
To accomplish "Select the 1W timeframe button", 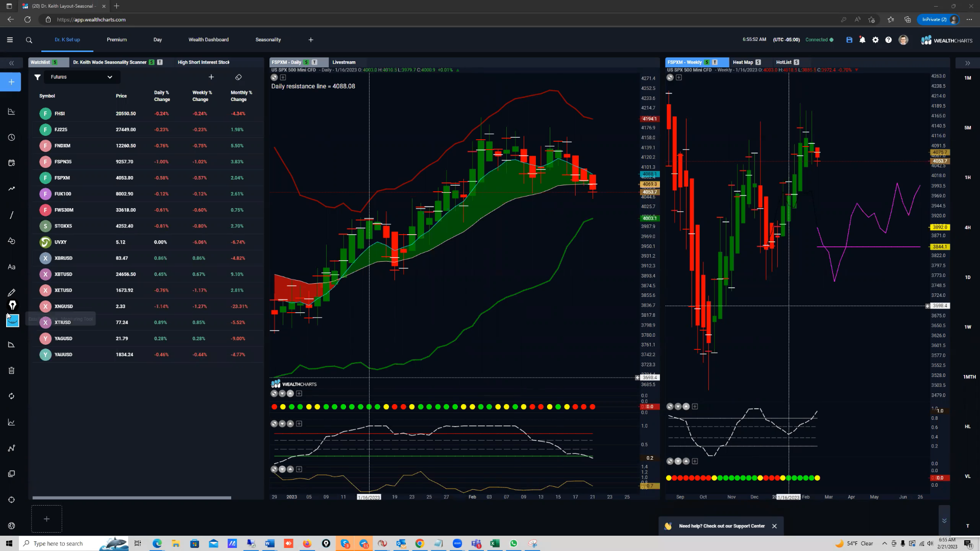I will pos(968,327).
